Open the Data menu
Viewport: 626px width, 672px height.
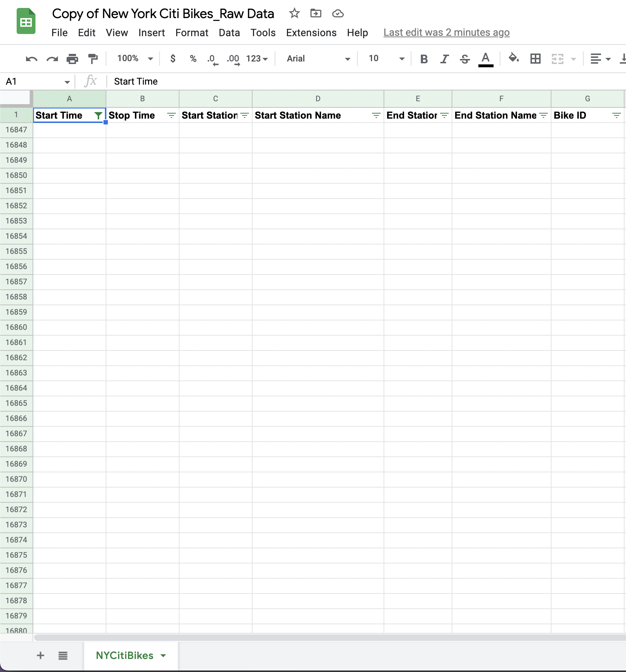(x=229, y=33)
